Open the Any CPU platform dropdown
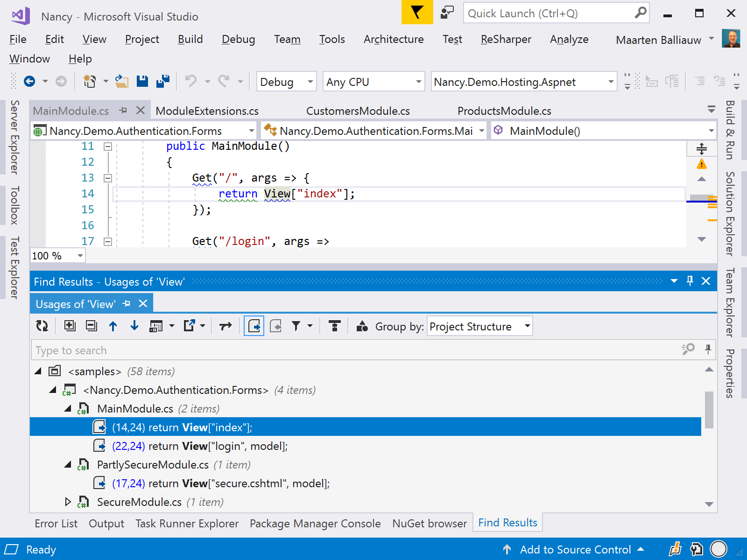This screenshot has width=747, height=560. [374, 82]
